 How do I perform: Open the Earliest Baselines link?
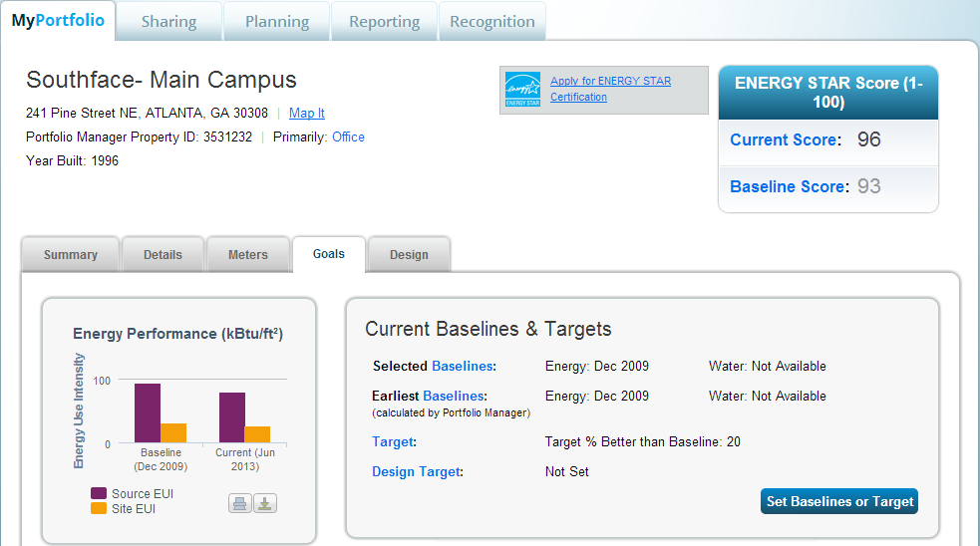tap(454, 397)
